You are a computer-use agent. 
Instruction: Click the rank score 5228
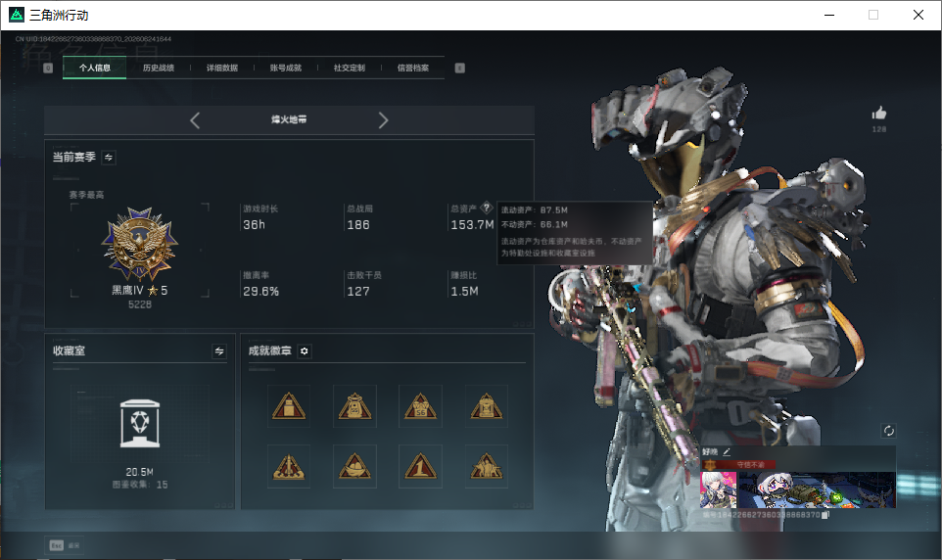click(140, 305)
